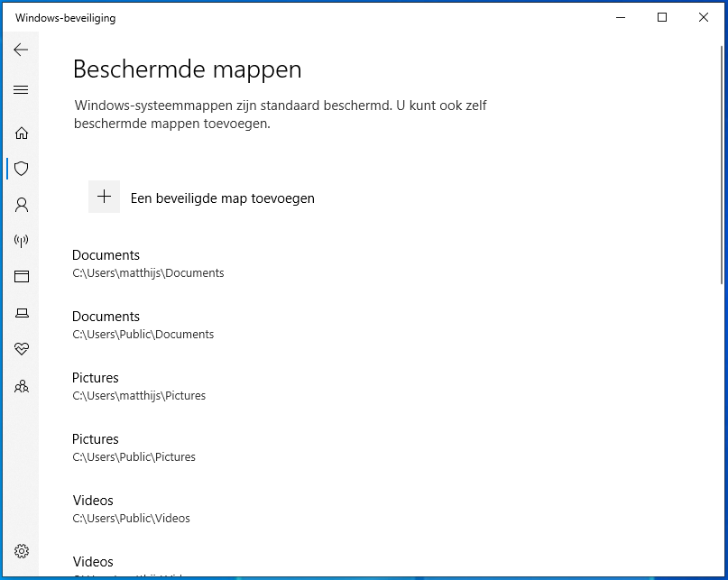Screen dimensions: 728x580
Task: Open the settings gear icon
Action: [x=22, y=551]
